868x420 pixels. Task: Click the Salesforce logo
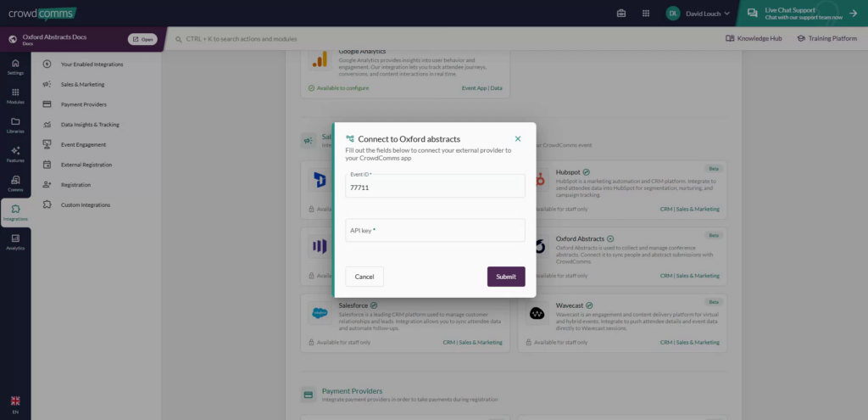320,313
